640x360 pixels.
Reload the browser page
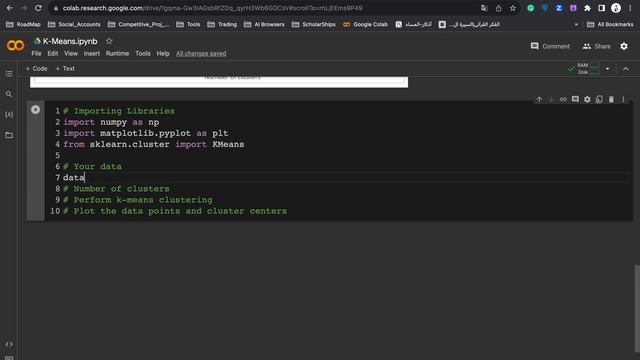pyautogui.click(x=38, y=8)
